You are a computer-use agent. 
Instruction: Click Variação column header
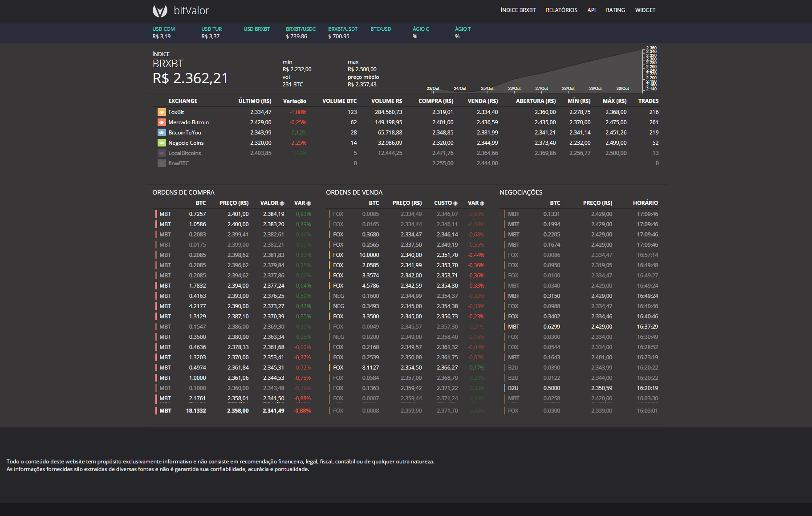295,101
